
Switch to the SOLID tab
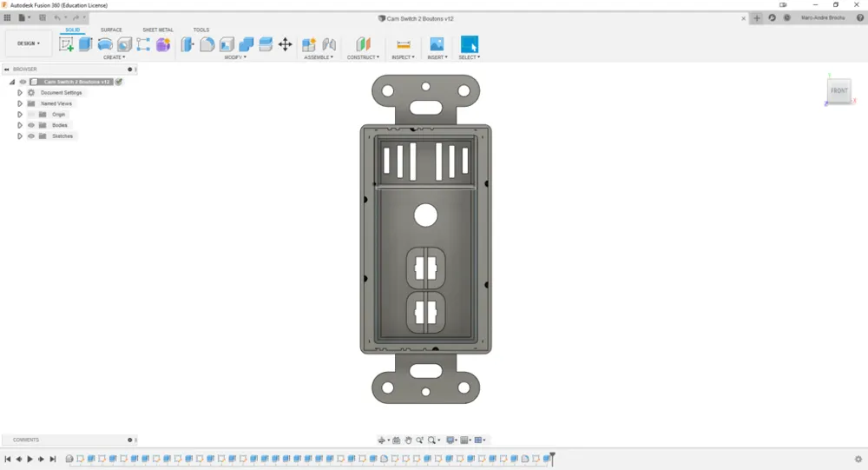73,30
